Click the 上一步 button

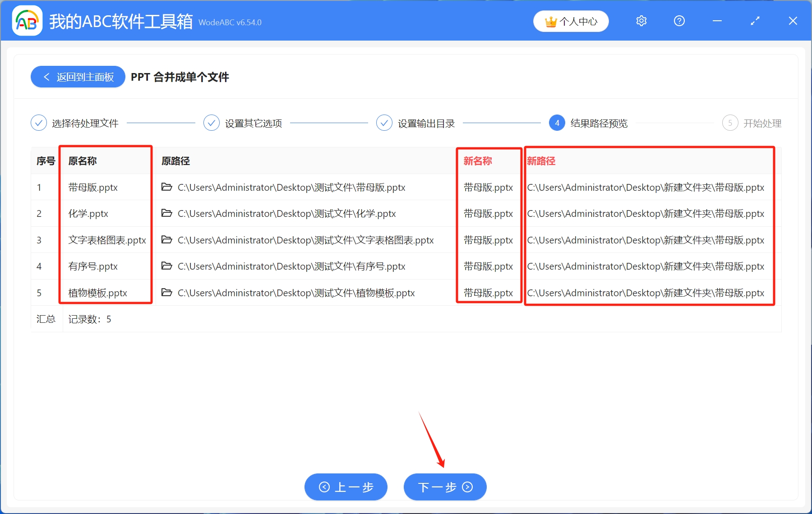pos(346,487)
